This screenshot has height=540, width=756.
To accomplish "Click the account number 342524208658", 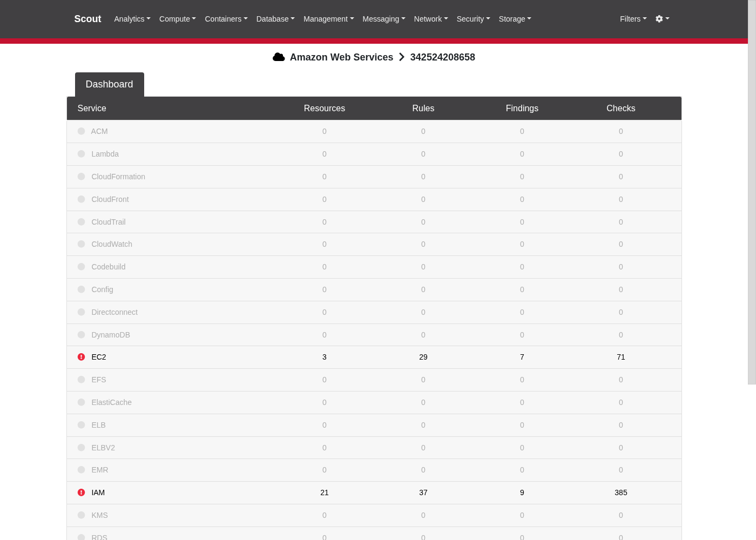I will point(443,57).
